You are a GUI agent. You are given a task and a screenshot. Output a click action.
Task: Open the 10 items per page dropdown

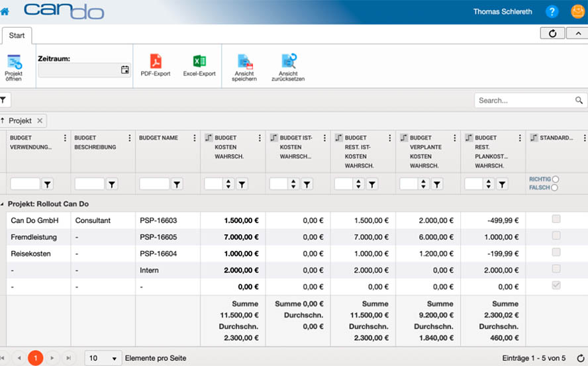(103, 358)
